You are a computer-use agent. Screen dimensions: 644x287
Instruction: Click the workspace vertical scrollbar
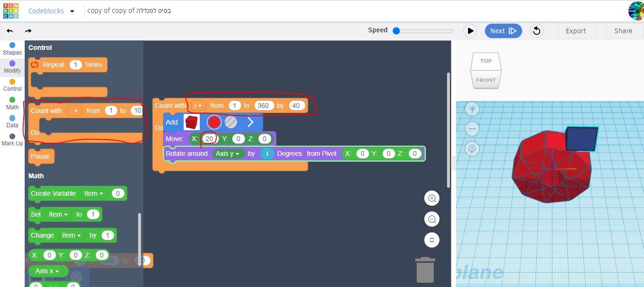tap(448, 130)
